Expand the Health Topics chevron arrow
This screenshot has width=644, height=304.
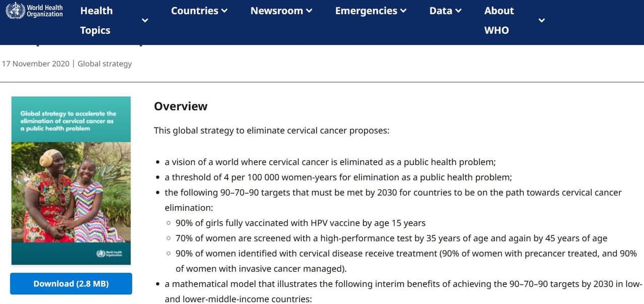145,21
